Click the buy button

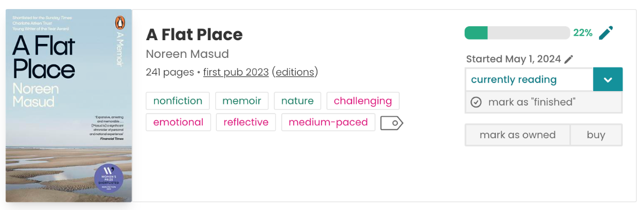tap(596, 135)
